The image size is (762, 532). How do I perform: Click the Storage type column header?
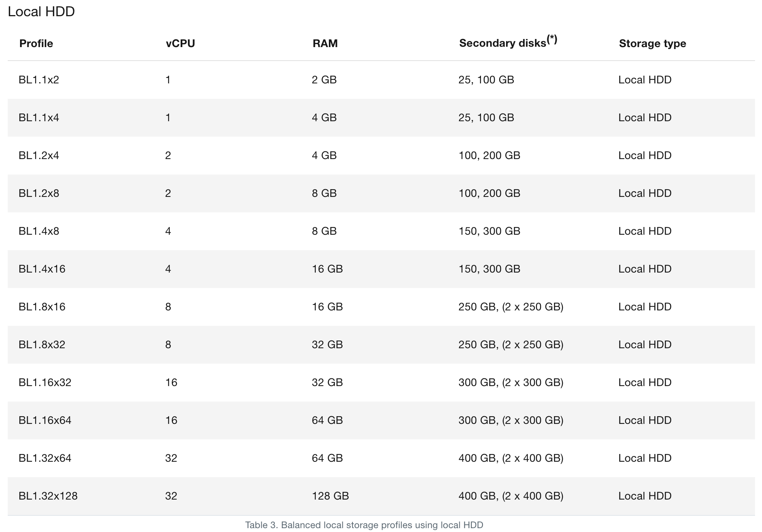652,43
